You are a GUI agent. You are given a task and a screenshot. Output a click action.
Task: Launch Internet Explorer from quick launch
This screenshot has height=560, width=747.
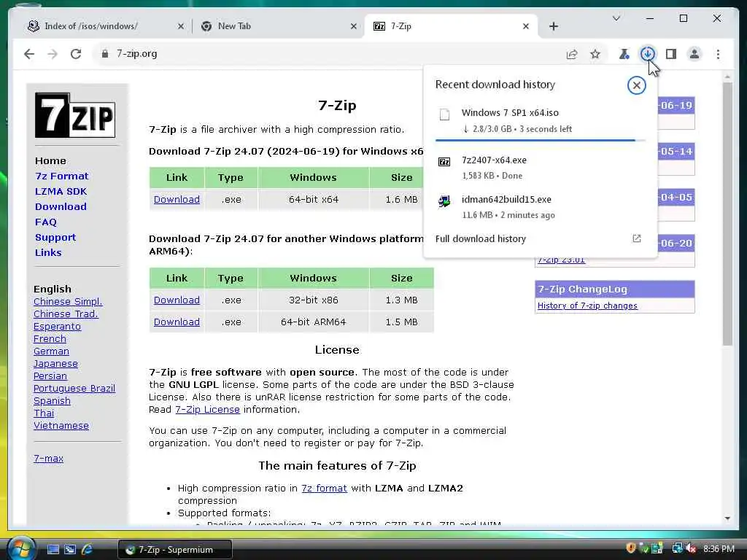tap(87, 550)
